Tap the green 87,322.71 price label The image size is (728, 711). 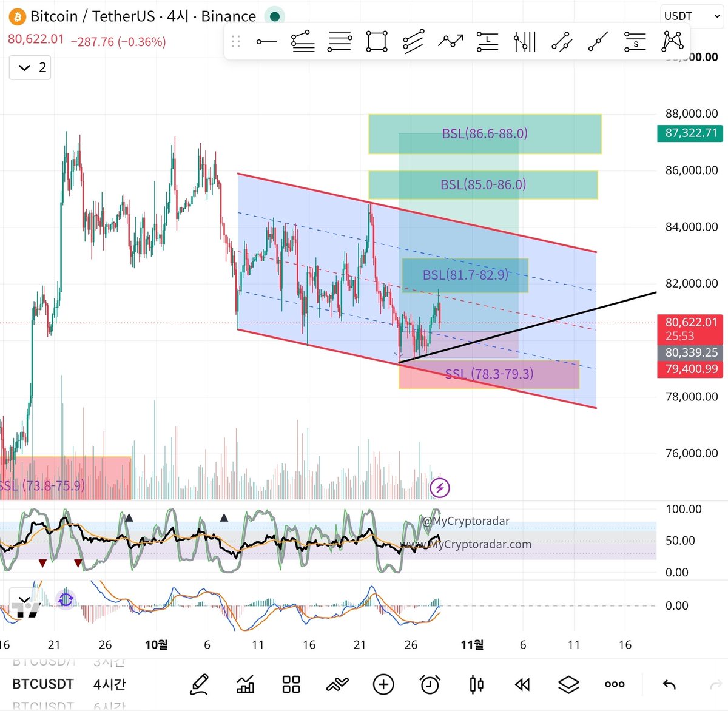point(690,133)
